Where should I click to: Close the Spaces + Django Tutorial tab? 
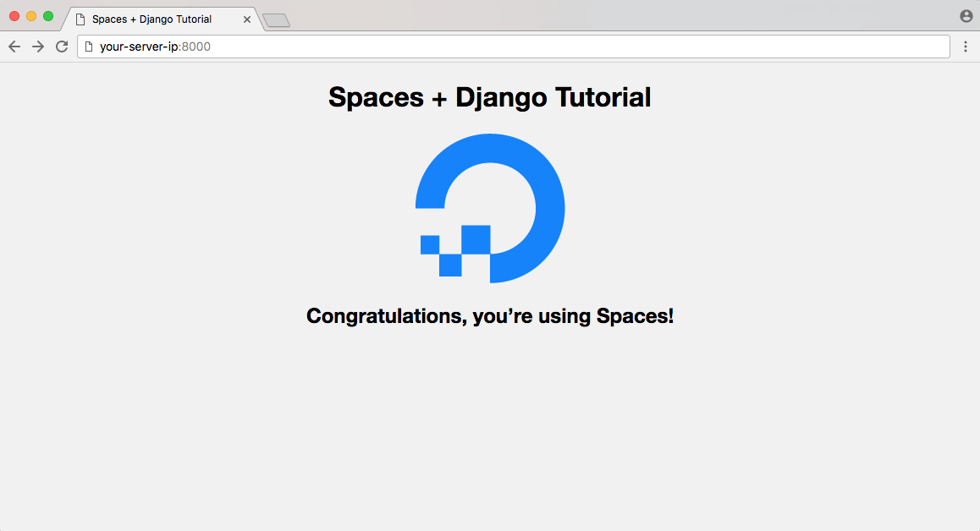247,19
